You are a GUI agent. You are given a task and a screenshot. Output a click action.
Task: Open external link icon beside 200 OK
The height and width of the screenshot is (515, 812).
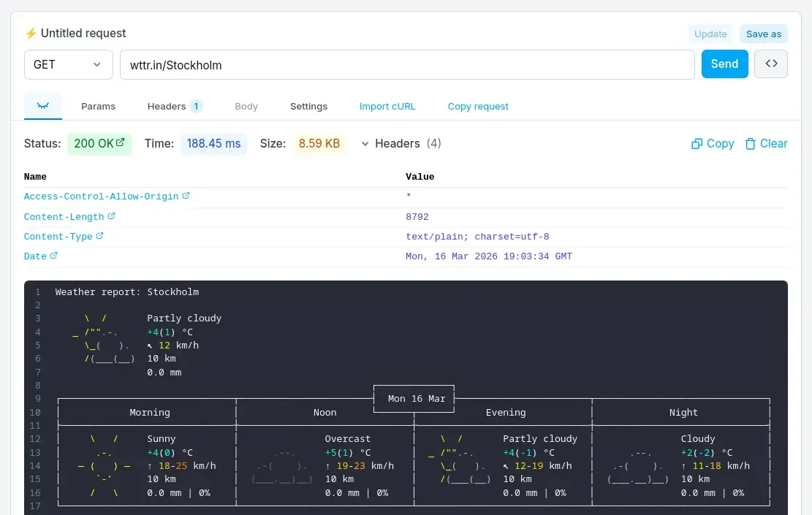click(121, 143)
